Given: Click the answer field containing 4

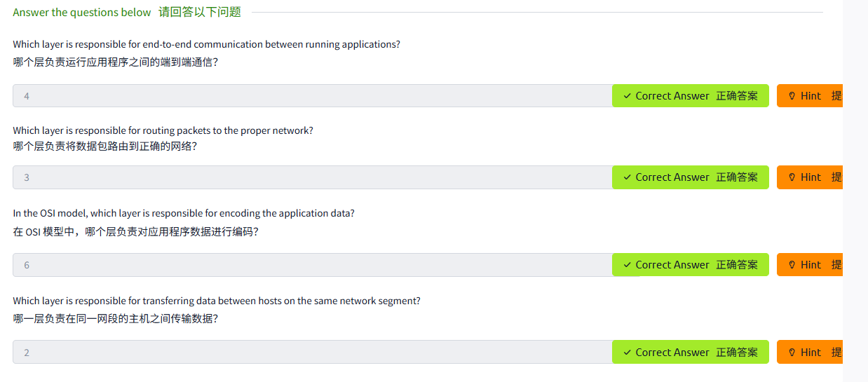Looking at the screenshot, I should point(313,96).
